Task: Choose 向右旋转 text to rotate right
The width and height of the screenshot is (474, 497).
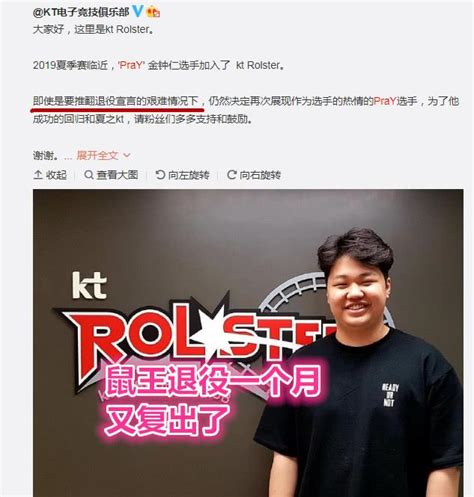Action: point(260,175)
